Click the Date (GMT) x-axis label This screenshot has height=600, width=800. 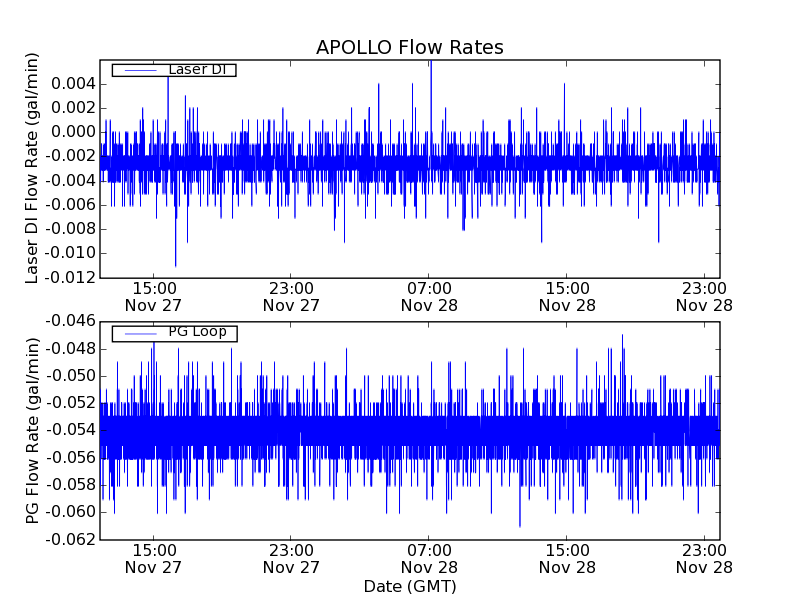click(x=409, y=586)
